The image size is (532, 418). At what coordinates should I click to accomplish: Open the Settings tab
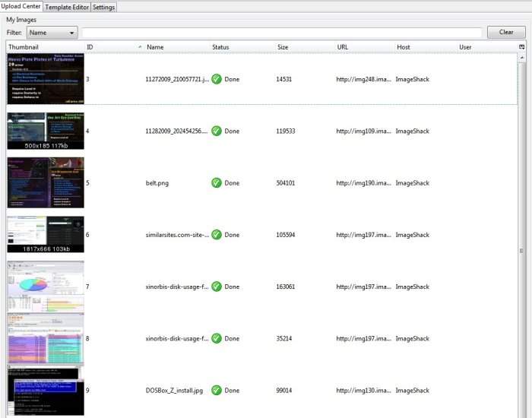[x=104, y=7]
